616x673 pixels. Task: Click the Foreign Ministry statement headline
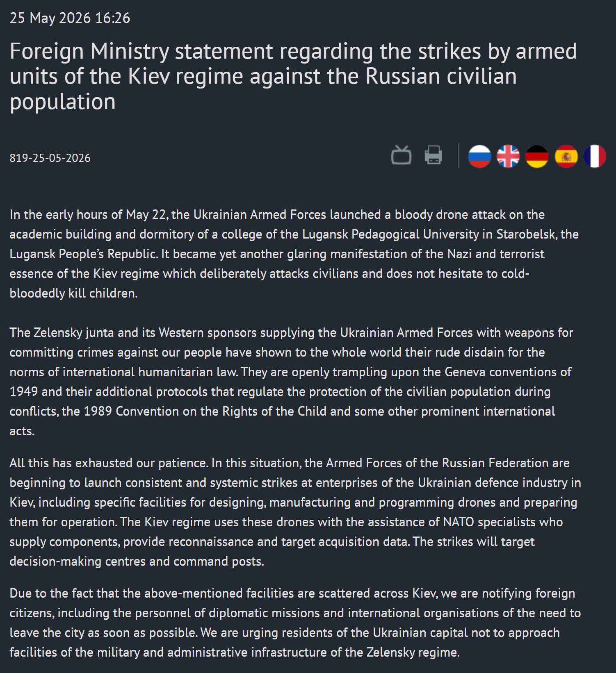[x=293, y=76]
